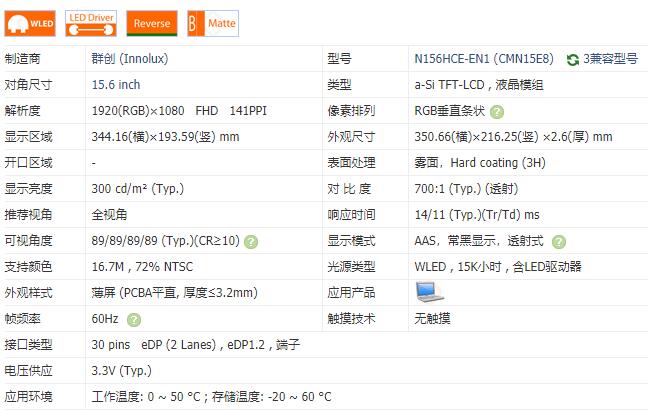Image resolution: width=648 pixels, height=410 pixels.
Task: Click the help icon next to RGB垂直条状
Action: pos(497,112)
